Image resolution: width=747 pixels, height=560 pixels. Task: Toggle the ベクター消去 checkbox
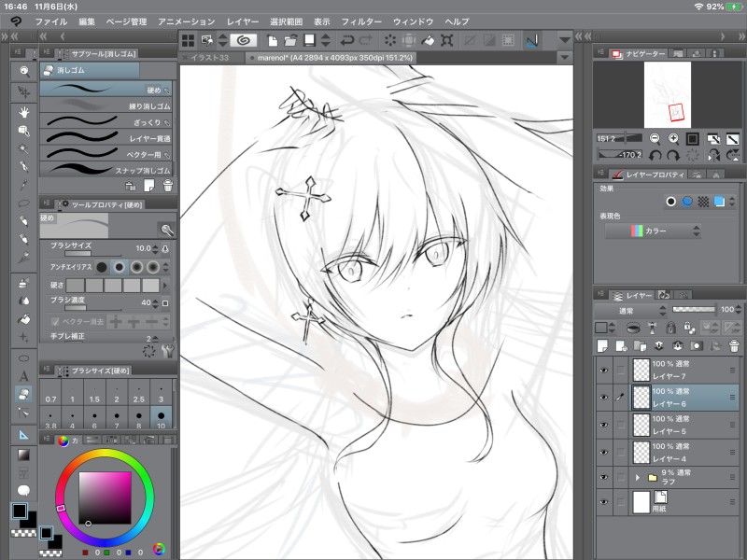click(x=55, y=322)
